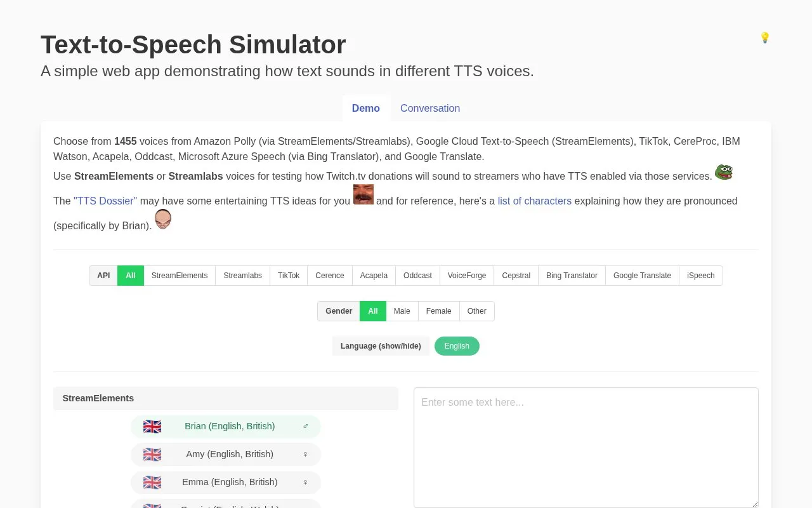This screenshot has height=508, width=812.
Task: Filter voices by Streamlabs API
Action: click(242, 276)
